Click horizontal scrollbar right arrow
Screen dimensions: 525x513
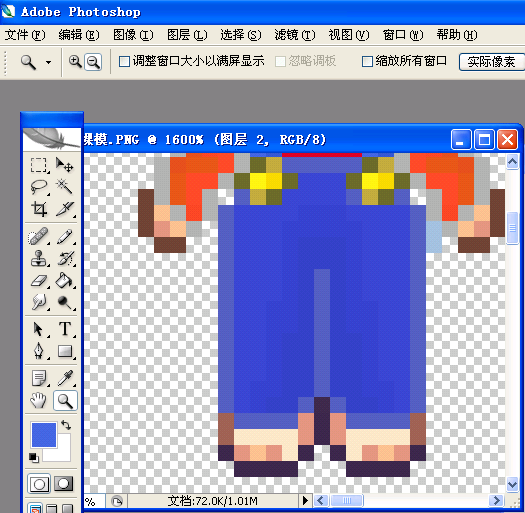pos(496,501)
